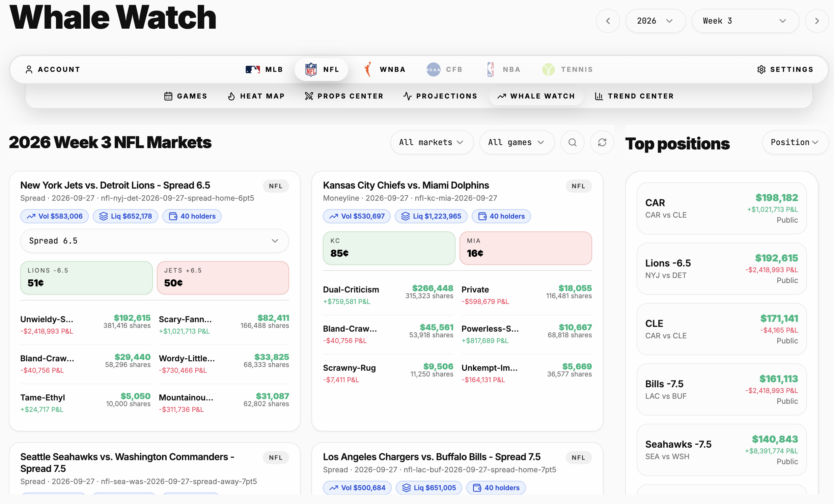Open the CAR top position card
Screen dimensions: 834x504
coord(721,208)
